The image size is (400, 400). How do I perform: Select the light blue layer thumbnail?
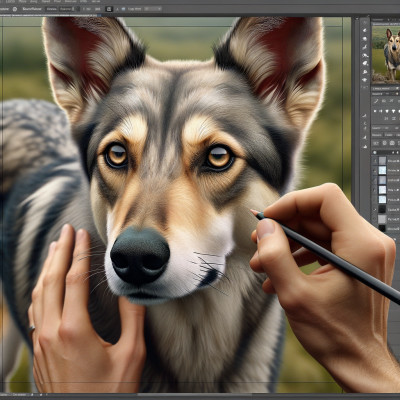382,170
